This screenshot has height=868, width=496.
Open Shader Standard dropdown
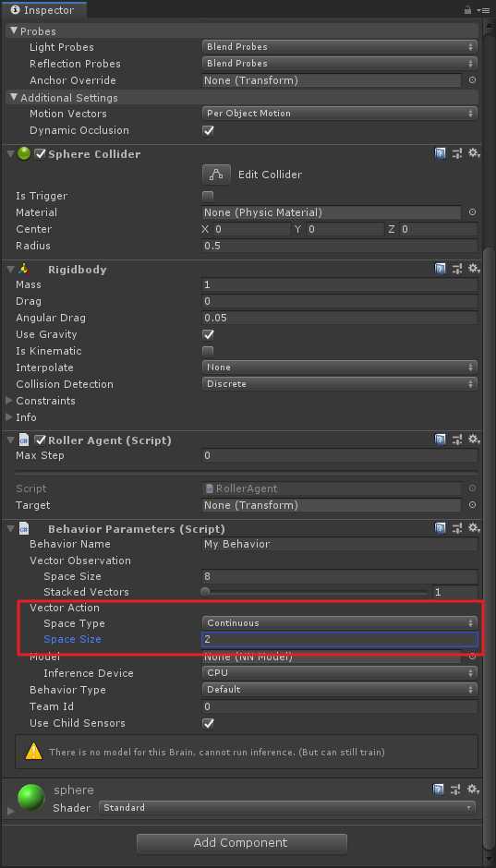[x=287, y=808]
